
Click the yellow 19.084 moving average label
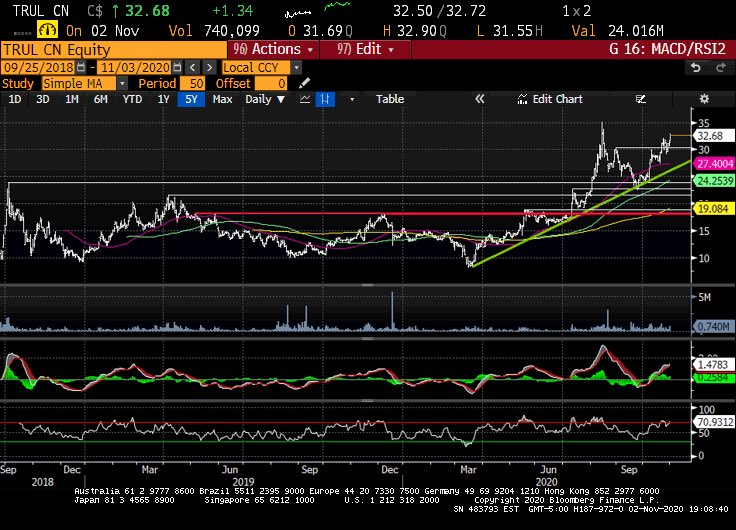point(713,208)
